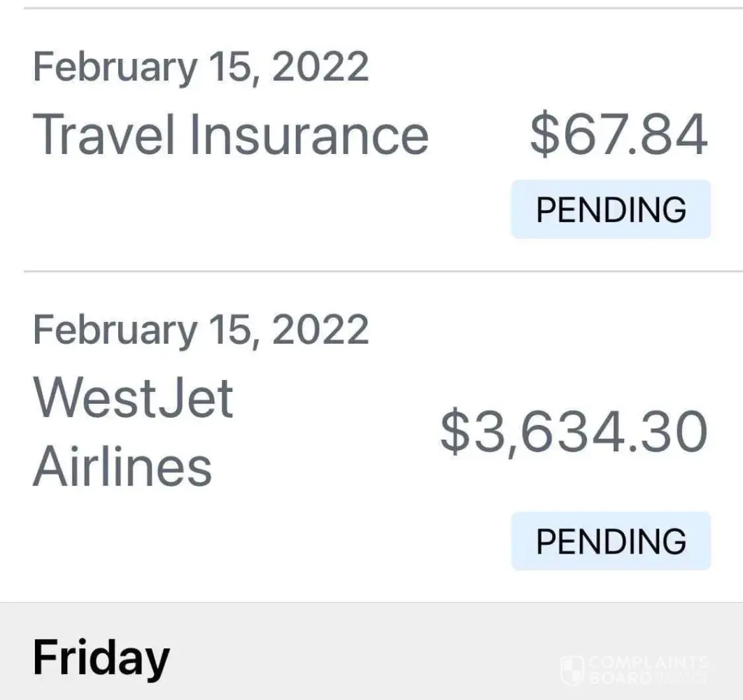Click the dollar sign of the $3,634.30 amount
Viewport: 743px width, 700px height.
[x=455, y=433]
